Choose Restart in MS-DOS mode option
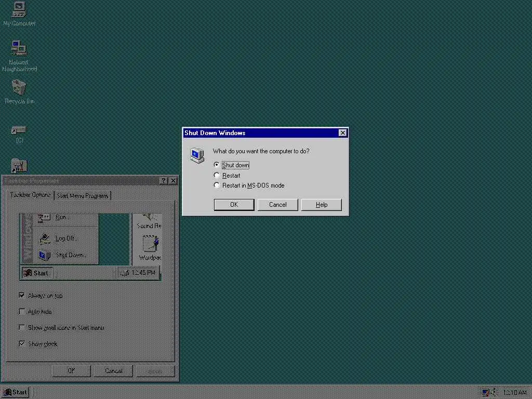Viewport: 532px width, 399px height. pos(249,185)
